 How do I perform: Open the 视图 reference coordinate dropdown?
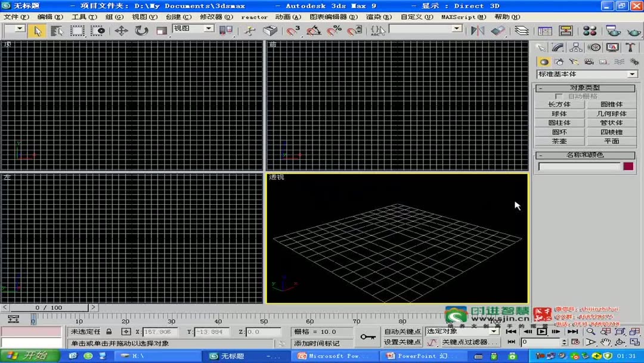pyautogui.click(x=192, y=28)
